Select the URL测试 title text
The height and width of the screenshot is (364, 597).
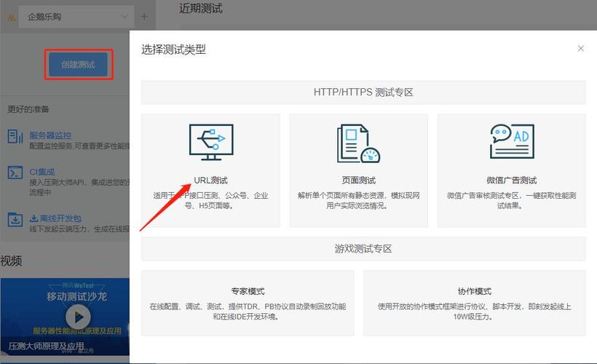pyautogui.click(x=210, y=180)
